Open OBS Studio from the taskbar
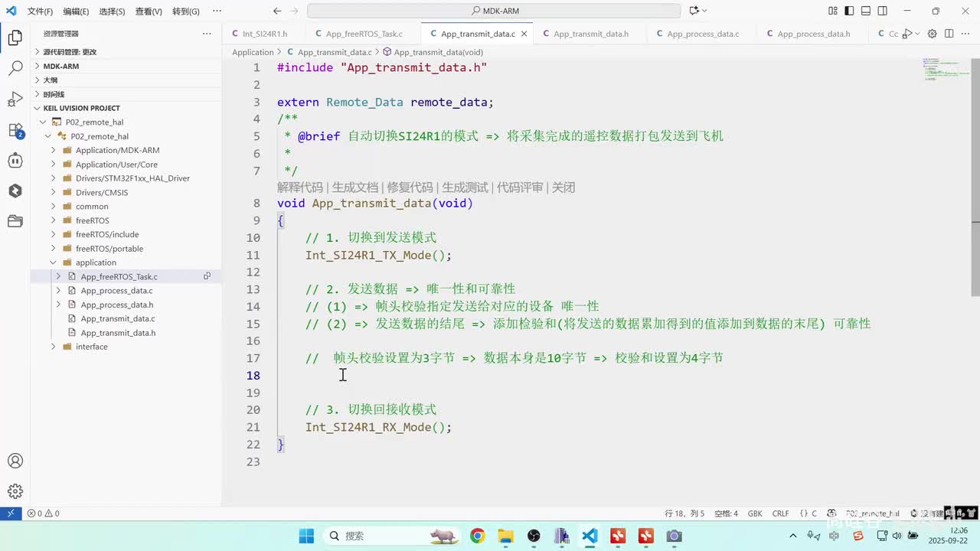Image resolution: width=980 pixels, height=551 pixels. (534, 536)
